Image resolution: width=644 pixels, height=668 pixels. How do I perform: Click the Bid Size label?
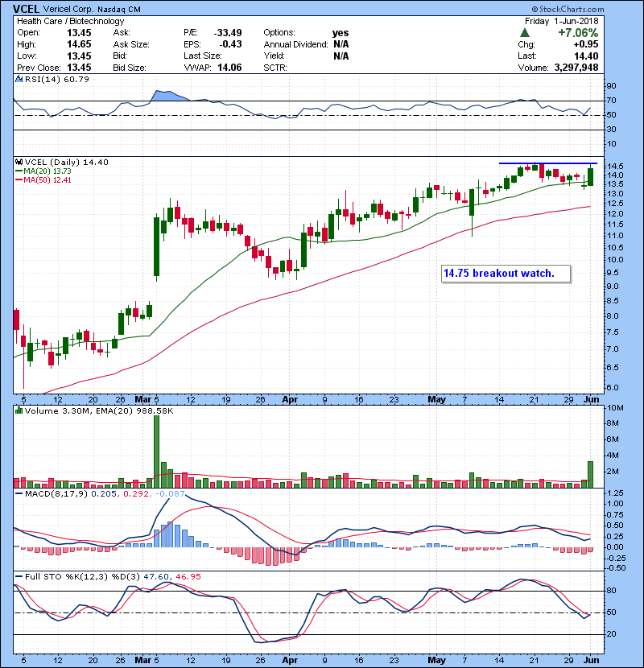click(x=130, y=68)
